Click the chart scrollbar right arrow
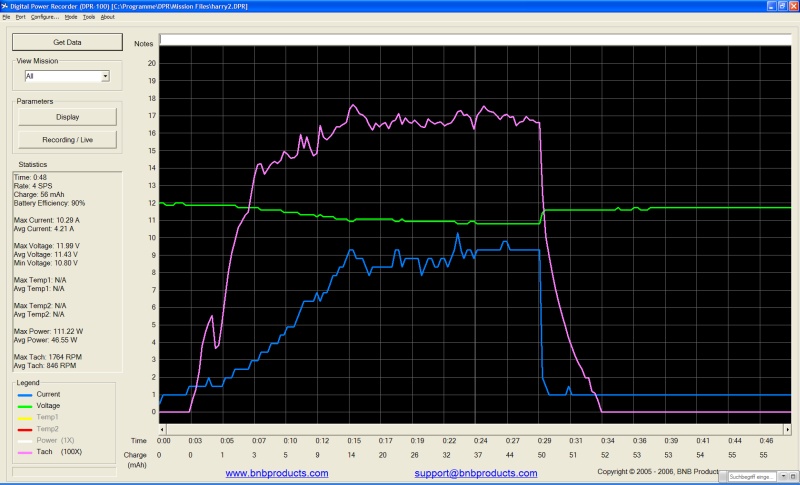This screenshot has width=800, height=485. 787,430
